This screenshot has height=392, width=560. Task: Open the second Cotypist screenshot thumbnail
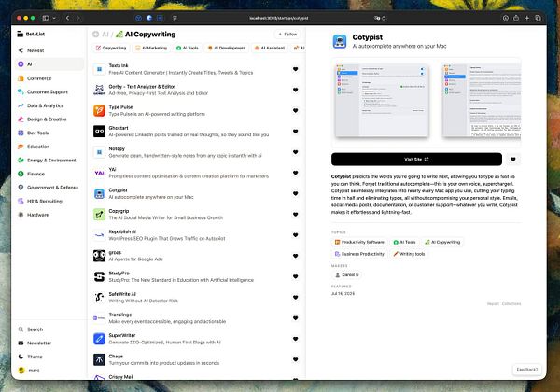[x=482, y=100]
